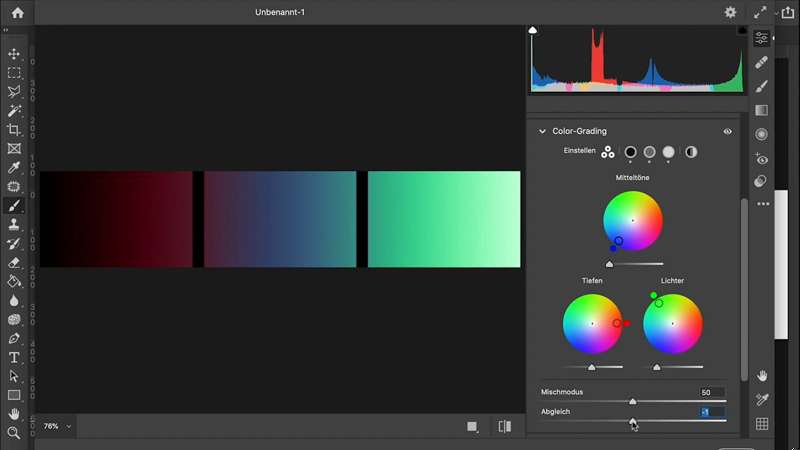This screenshot has width=800, height=450.
Task: Toggle Color-Grading panel visibility eye
Action: tap(728, 131)
